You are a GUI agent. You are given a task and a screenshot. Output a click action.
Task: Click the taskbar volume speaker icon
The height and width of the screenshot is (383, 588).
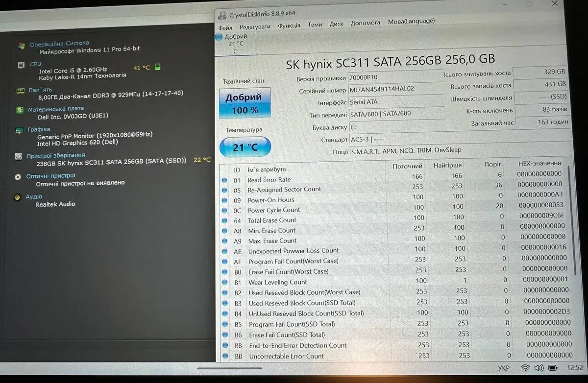point(539,367)
